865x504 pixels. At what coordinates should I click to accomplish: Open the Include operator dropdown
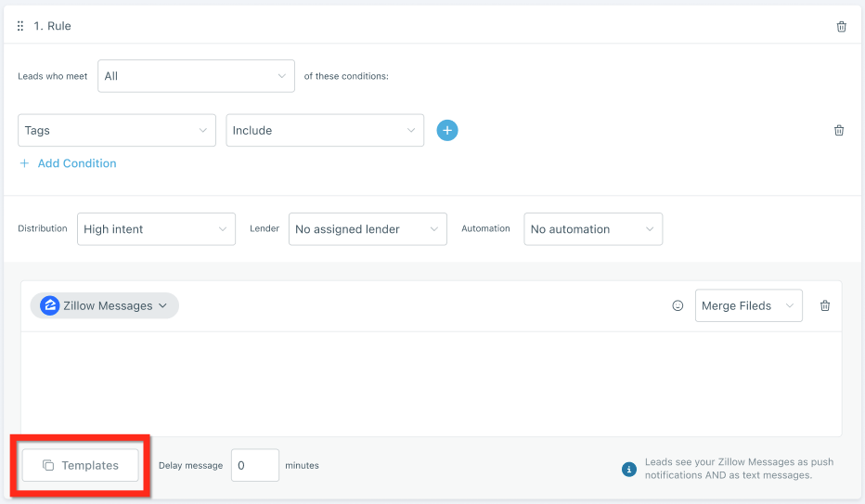coord(324,131)
